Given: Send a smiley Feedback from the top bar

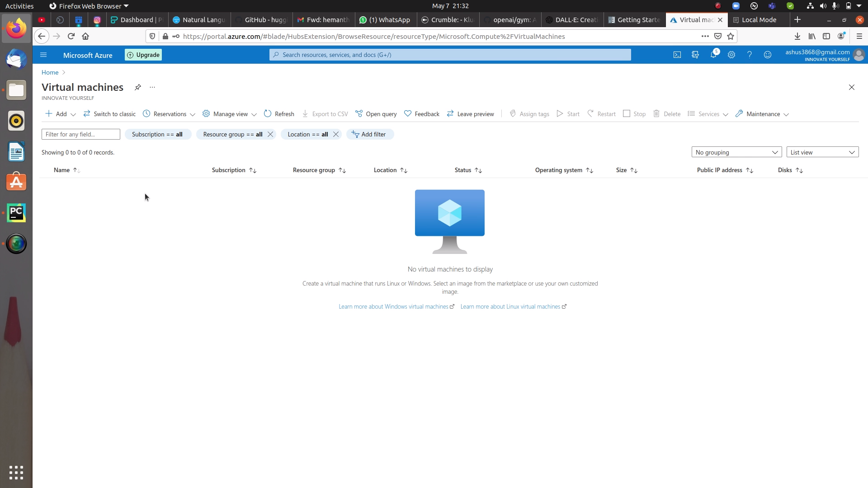Looking at the screenshot, I should tap(768, 55).
